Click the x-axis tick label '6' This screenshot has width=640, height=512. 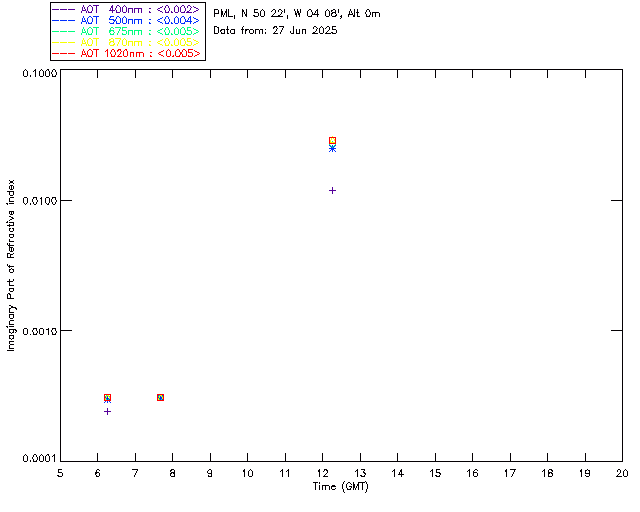click(x=98, y=473)
